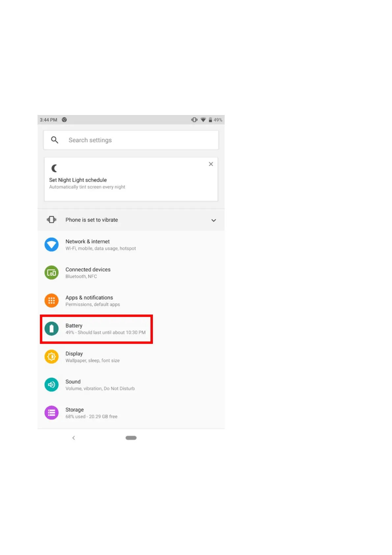Click the Search settings field
This screenshot has height=555, width=392.
131,140
